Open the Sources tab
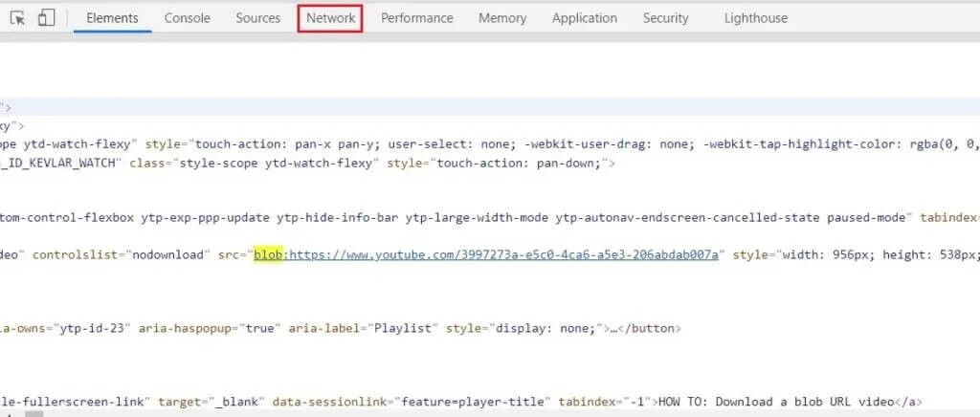This screenshot has height=417, width=980. point(257,18)
